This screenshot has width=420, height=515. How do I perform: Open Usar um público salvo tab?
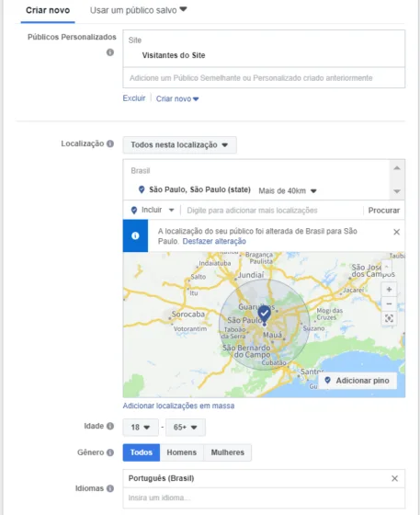tap(139, 10)
